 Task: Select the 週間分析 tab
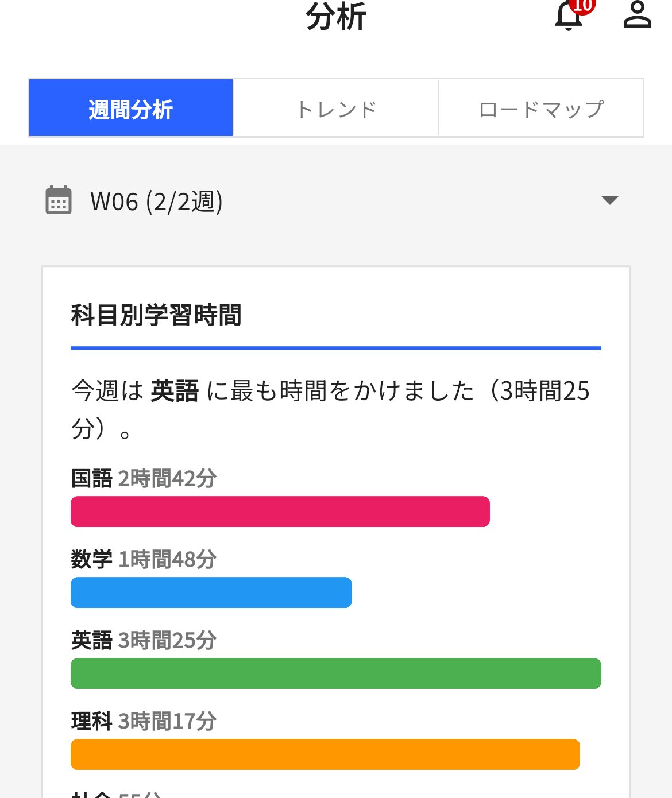click(130, 107)
